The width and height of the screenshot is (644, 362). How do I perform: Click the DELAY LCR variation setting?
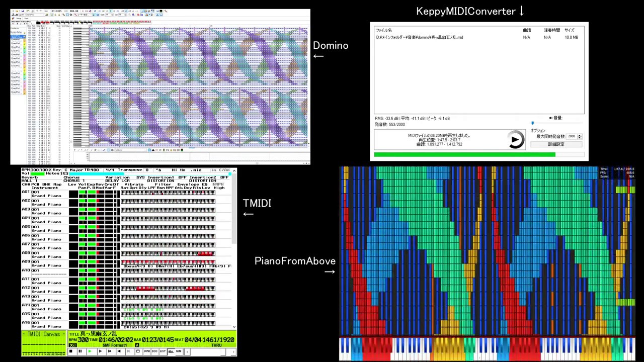pos(118,181)
